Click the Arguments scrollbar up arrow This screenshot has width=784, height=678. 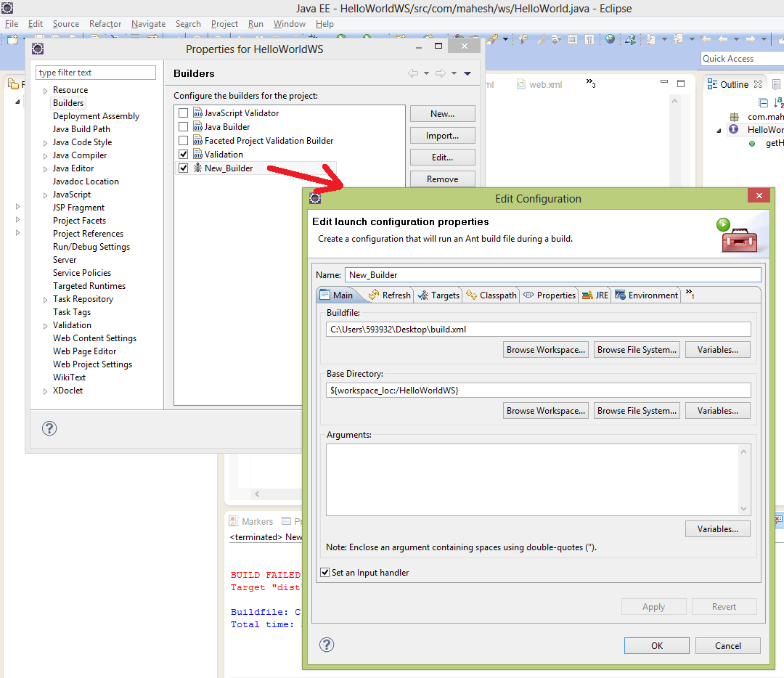click(x=743, y=452)
